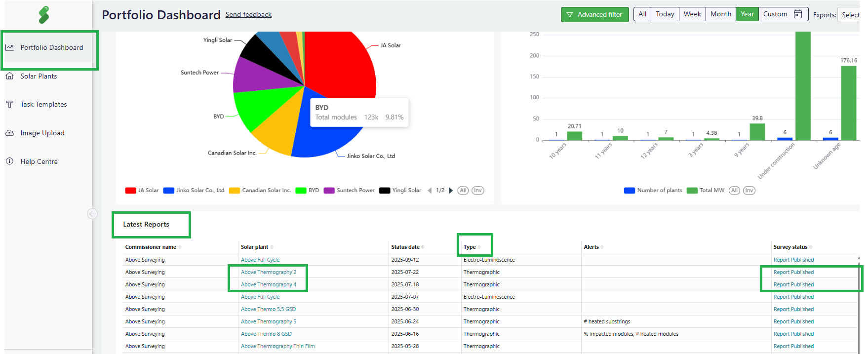Go to next pie legend page arrow
The width and height of the screenshot is (868, 354).
(x=451, y=191)
